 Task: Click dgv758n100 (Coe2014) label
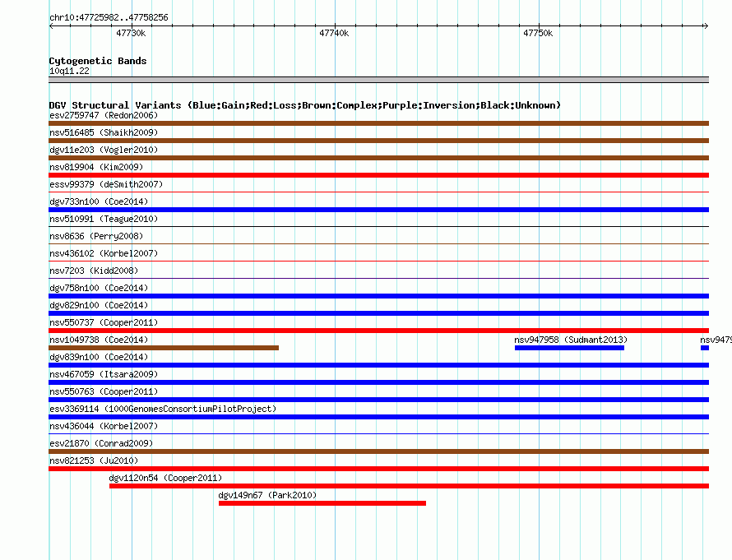(99, 288)
